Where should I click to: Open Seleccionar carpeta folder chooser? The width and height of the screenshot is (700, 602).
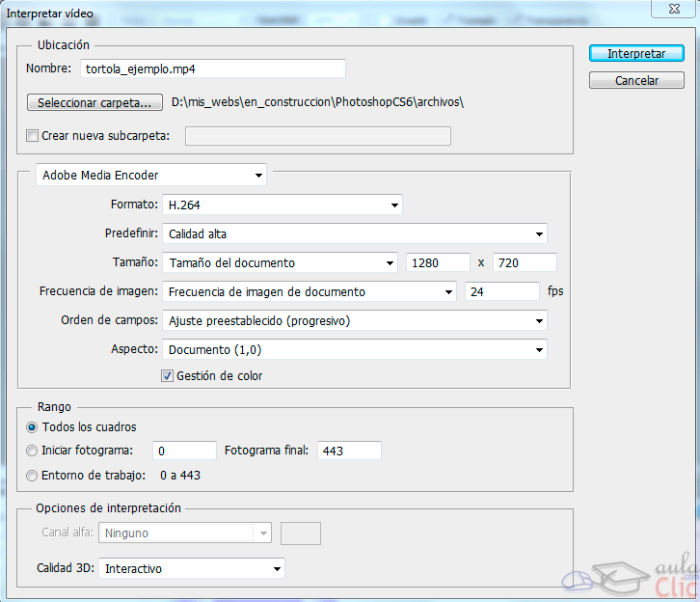pos(94,102)
